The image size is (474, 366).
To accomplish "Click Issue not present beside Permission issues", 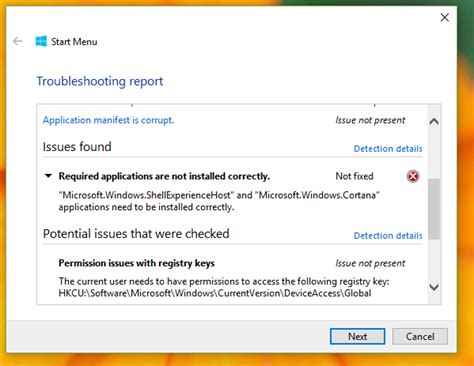I will pos(370,263).
